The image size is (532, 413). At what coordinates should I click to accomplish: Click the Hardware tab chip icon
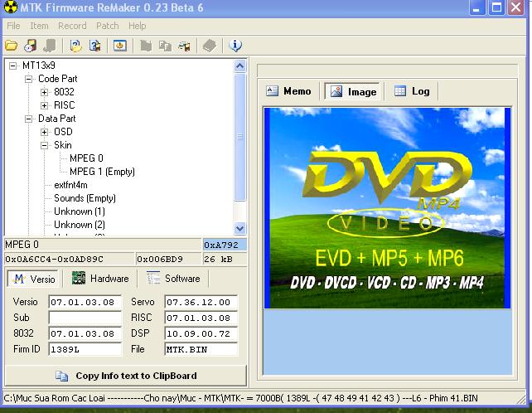(x=79, y=278)
